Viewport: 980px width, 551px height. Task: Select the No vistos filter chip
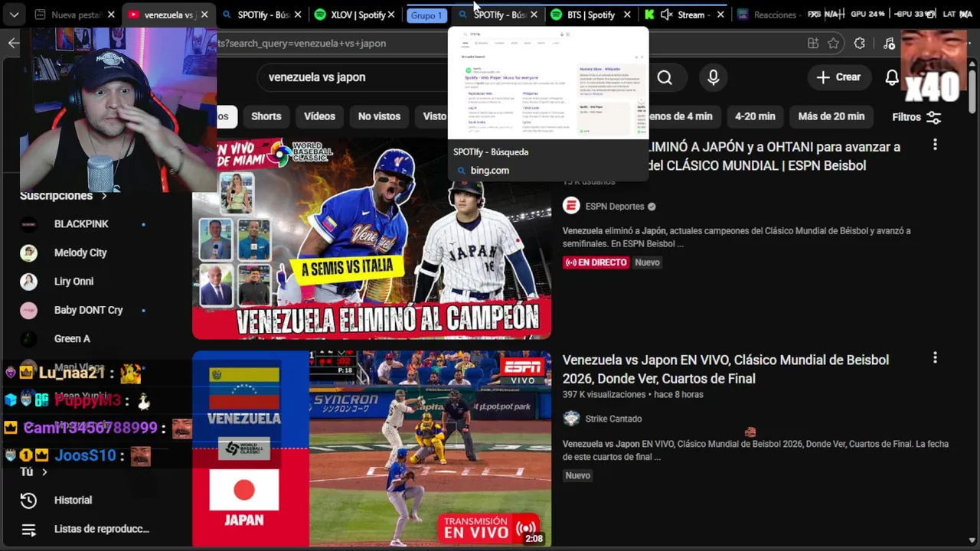[379, 116]
